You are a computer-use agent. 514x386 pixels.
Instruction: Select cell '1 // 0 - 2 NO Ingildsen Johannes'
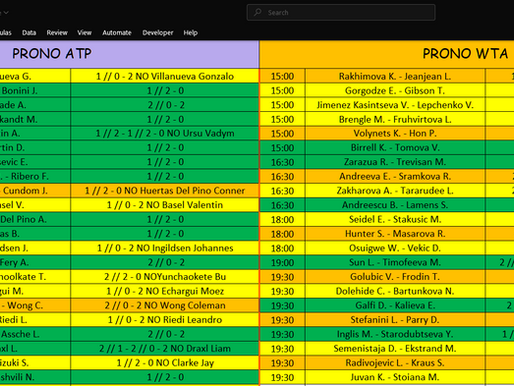coord(165,248)
